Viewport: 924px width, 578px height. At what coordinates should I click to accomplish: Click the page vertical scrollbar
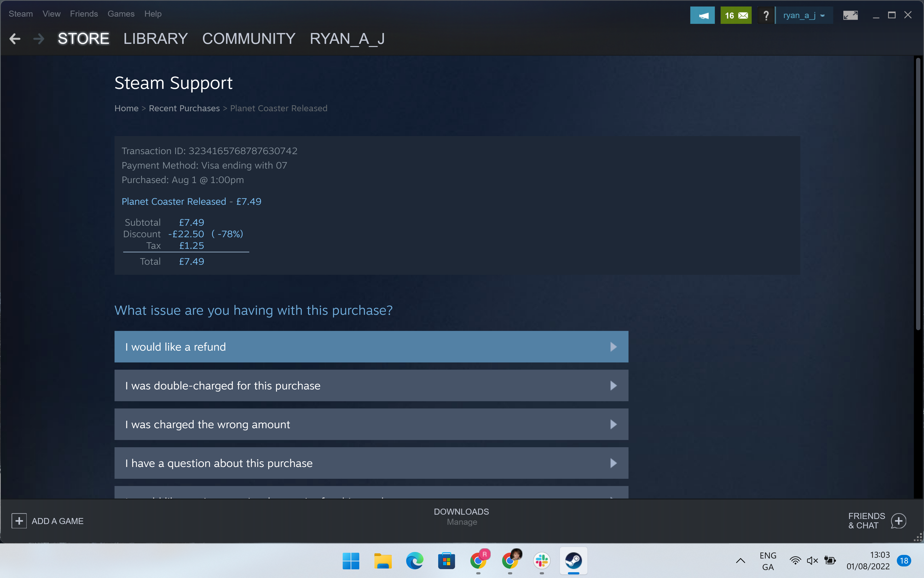pyautogui.click(x=918, y=194)
